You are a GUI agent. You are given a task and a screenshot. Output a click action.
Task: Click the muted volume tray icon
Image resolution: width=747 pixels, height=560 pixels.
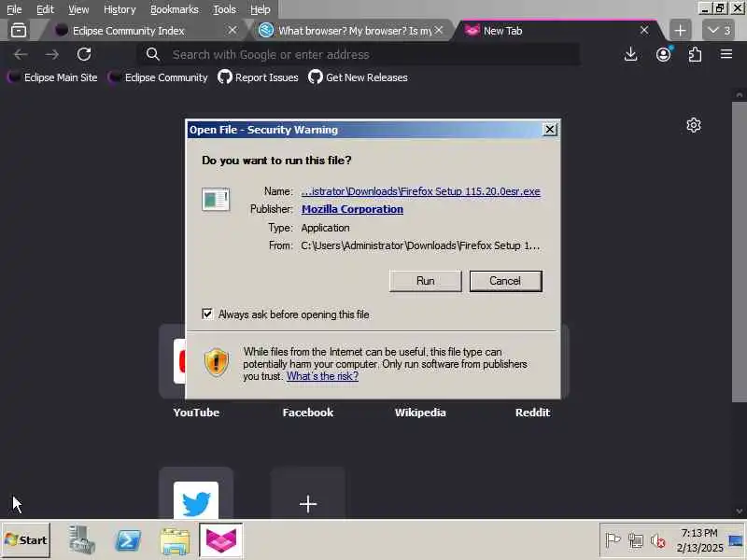click(x=658, y=540)
